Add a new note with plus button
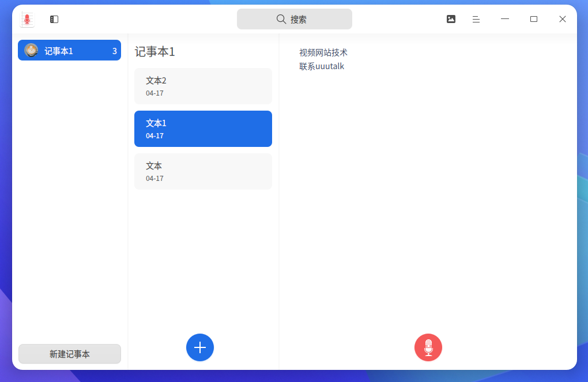 (200, 347)
